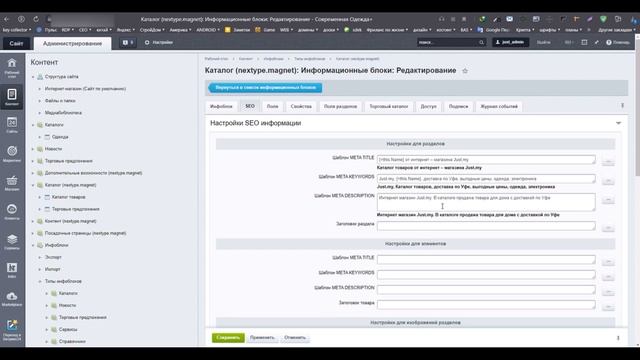The height and width of the screenshot is (360, 640).
Task: Click the Заголовок товара input field
Action: point(486,304)
